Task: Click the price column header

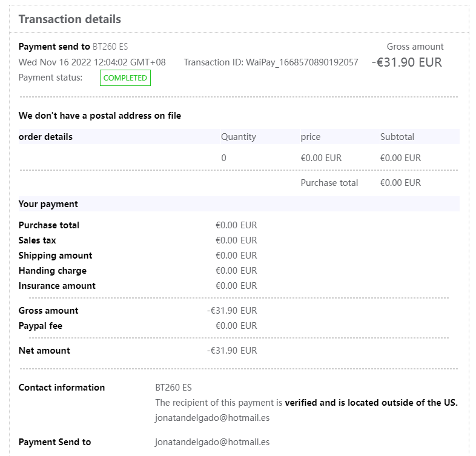Action: (311, 137)
